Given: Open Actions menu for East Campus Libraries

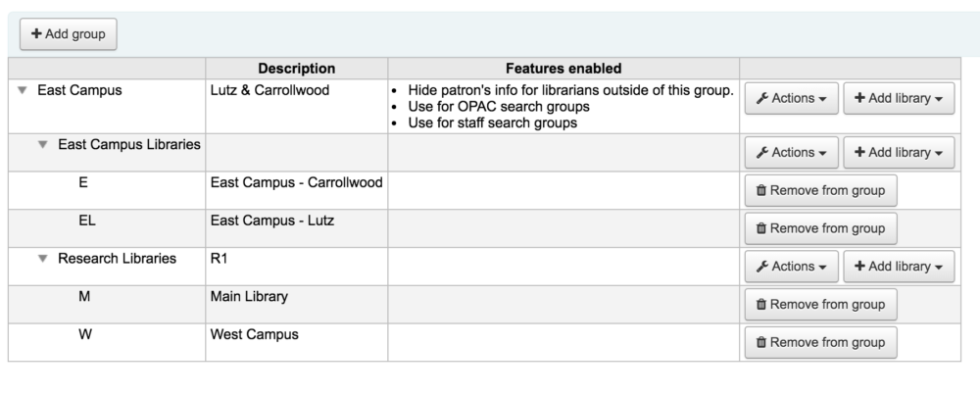Looking at the screenshot, I should coord(791,153).
